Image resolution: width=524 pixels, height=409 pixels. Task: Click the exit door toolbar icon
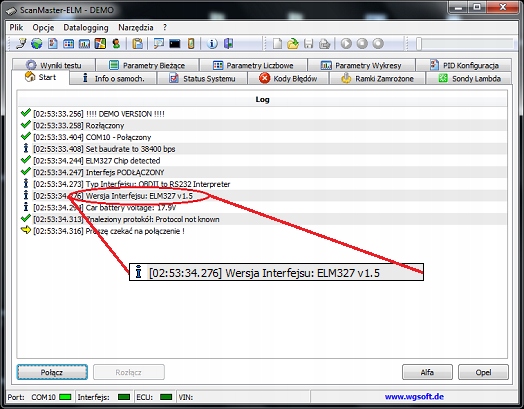pyautogui.click(x=229, y=43)
